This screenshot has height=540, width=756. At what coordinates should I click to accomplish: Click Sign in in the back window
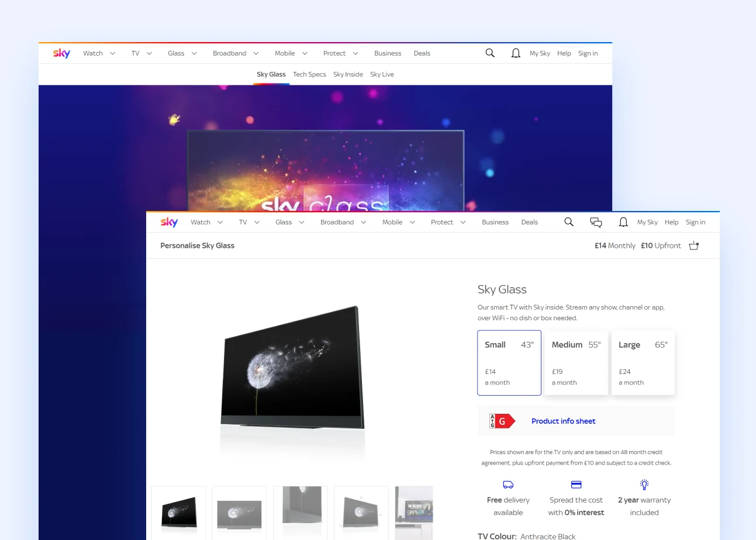pos(588,53)
